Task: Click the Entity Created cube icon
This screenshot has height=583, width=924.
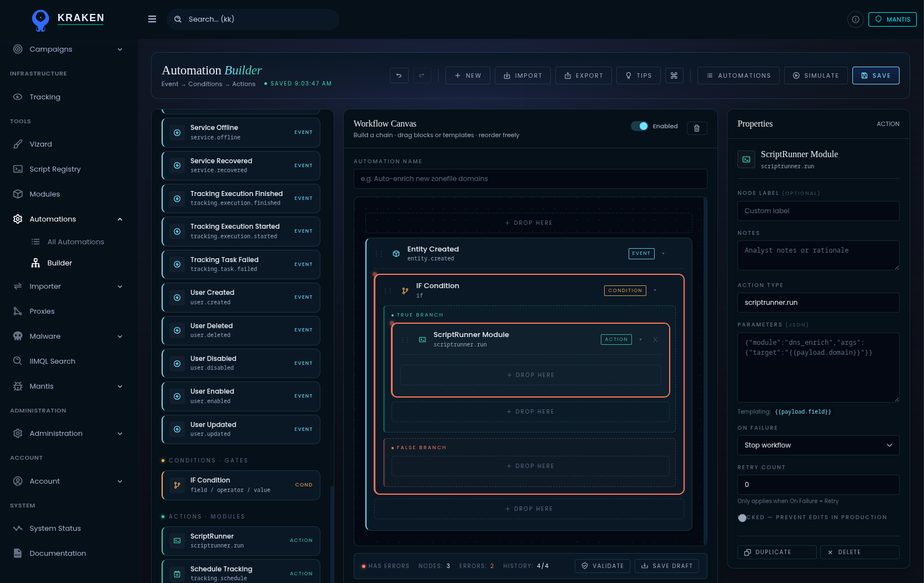Action: point(396,254)
